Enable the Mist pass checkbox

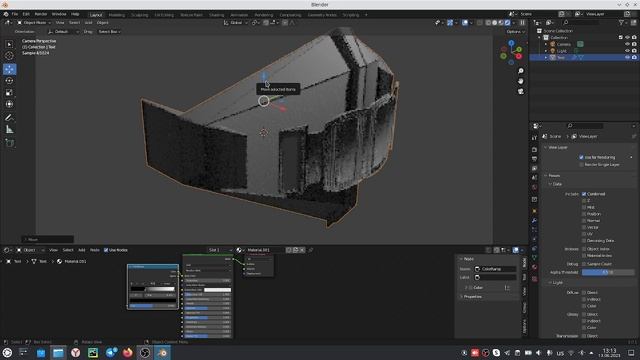pos(584,207)
